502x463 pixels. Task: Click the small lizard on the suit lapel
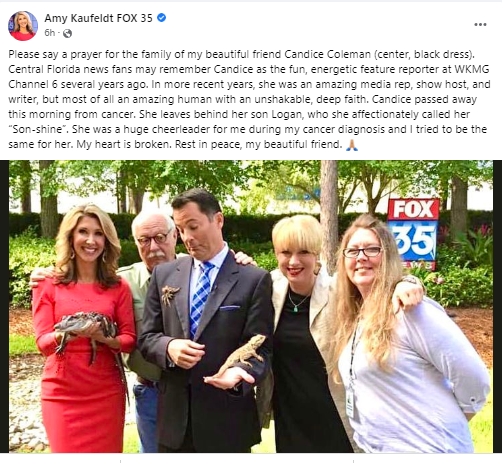coord(169,295)
